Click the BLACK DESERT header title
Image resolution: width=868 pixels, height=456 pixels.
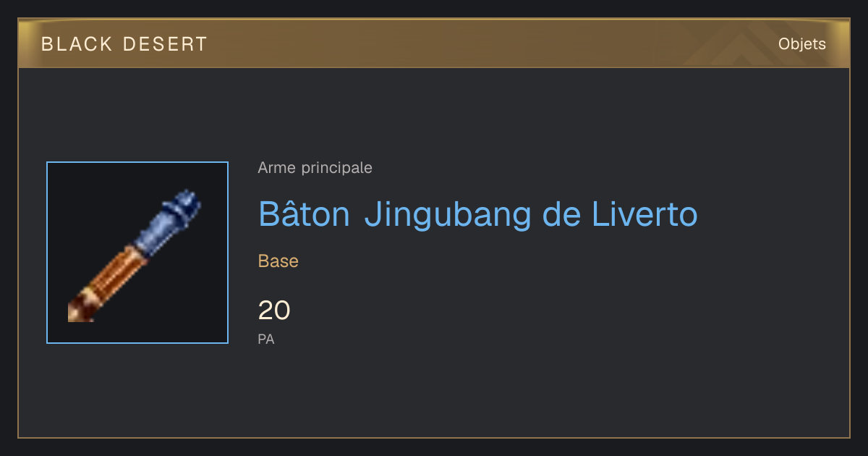coord(124,44)
